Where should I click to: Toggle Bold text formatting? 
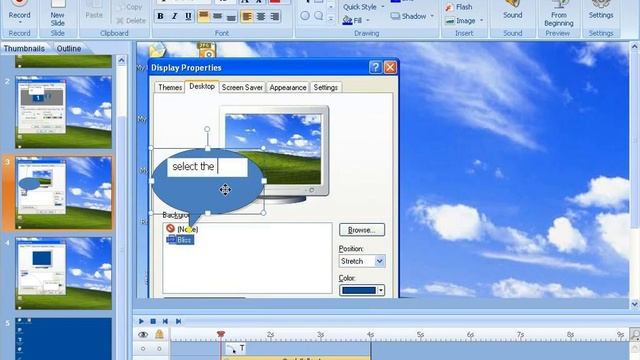coord(160,16)
